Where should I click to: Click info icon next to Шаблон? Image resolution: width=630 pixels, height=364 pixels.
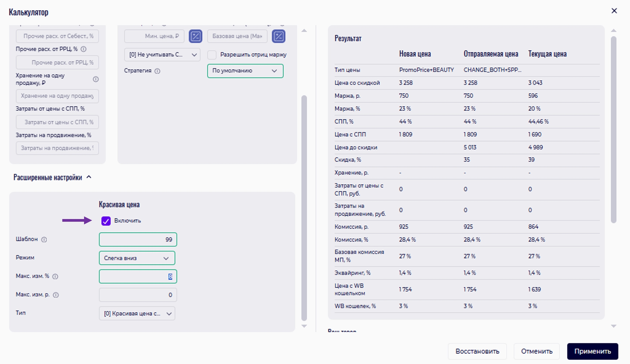[x=44, y=240]
